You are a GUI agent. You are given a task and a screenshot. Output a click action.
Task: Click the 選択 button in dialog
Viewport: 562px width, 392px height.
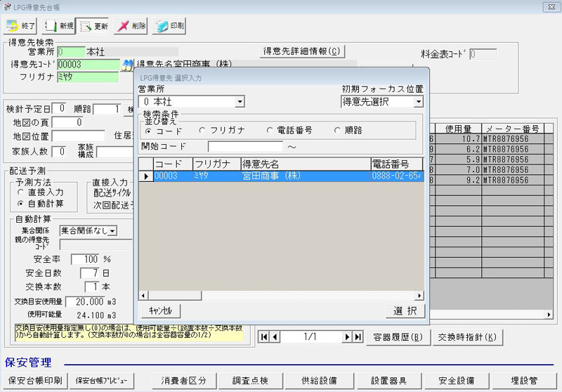pos(405,311)
